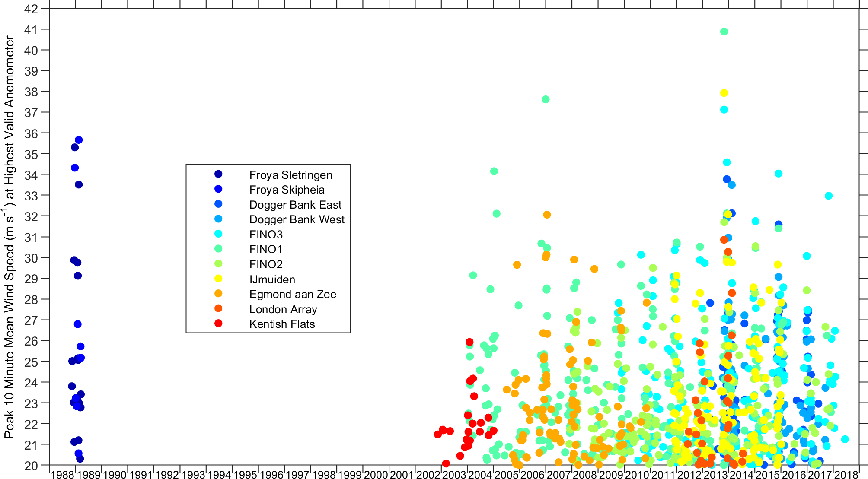Image resolution: width=868 pixels, height=479 pixels.
Task: Click the Kentish Flats red legend marker
Action: coord(218,323)
